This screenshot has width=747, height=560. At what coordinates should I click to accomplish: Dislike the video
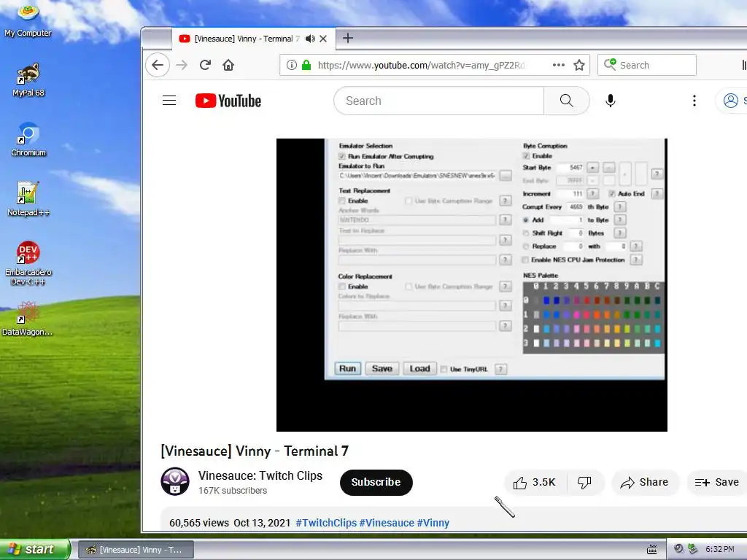point(584,483)
